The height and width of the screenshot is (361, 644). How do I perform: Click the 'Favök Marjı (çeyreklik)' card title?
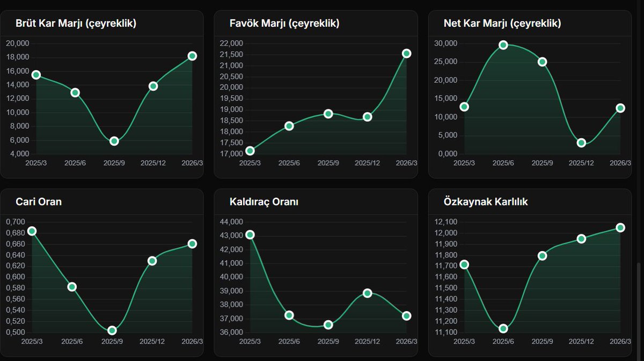[284, 24]
